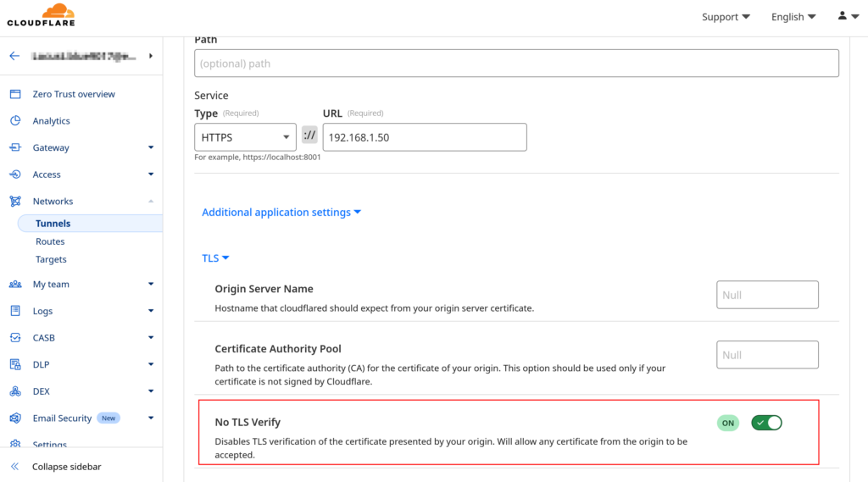Image resolution: width=868 pixels, height=482 pixels.
Task: Click the back arrow icon in sidebar
Action: [x=14, y=56]
